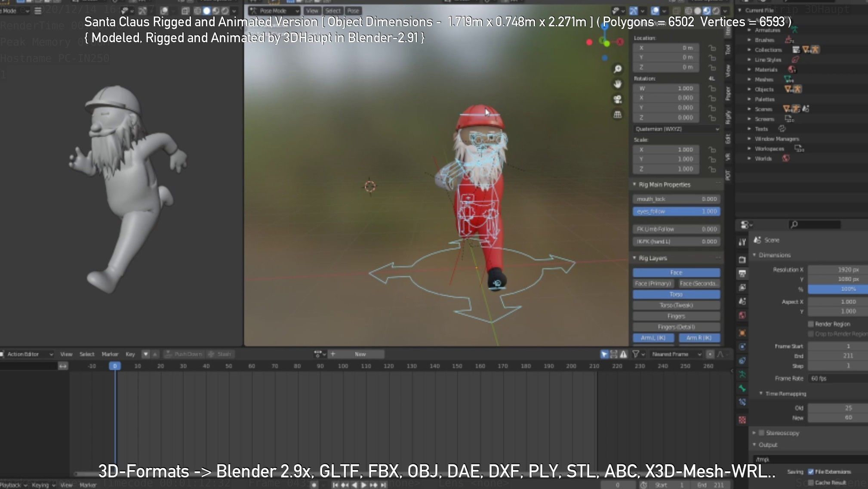Open the Output properties tab icon
Viewport: 868px width, 489px height.
tap(742, 273)
